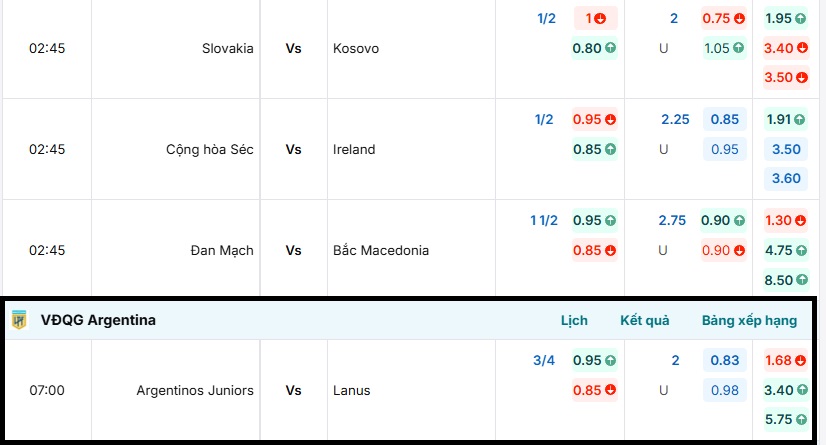Click Ireland win odds 3.60

coord(785,178)
